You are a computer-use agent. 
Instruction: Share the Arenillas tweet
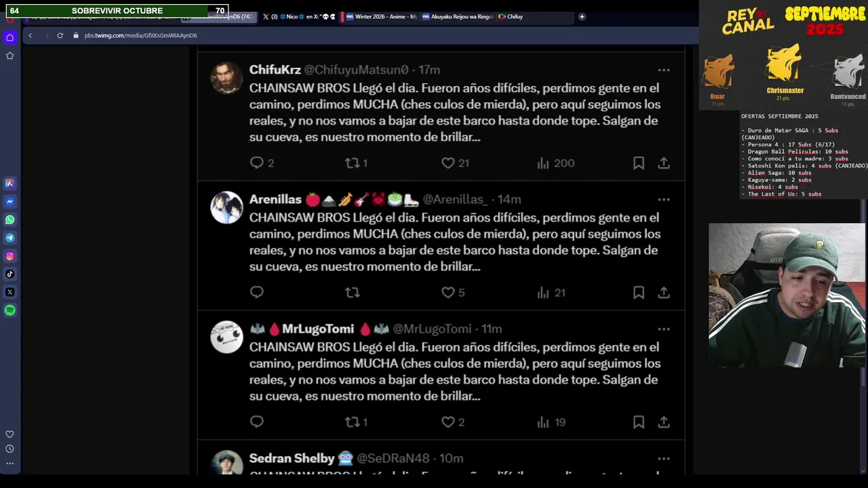pos(664,293)
